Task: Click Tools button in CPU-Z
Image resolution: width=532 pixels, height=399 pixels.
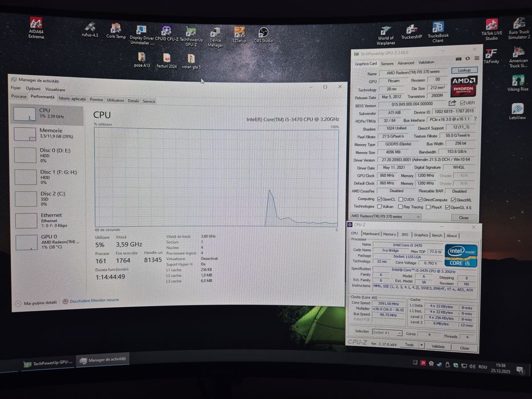Action: (409, 345)
